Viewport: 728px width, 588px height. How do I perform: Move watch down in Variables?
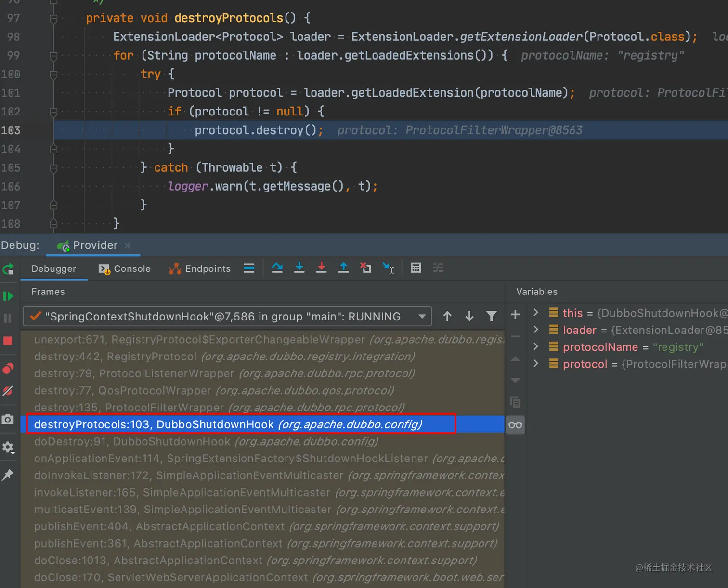[515, 380]
